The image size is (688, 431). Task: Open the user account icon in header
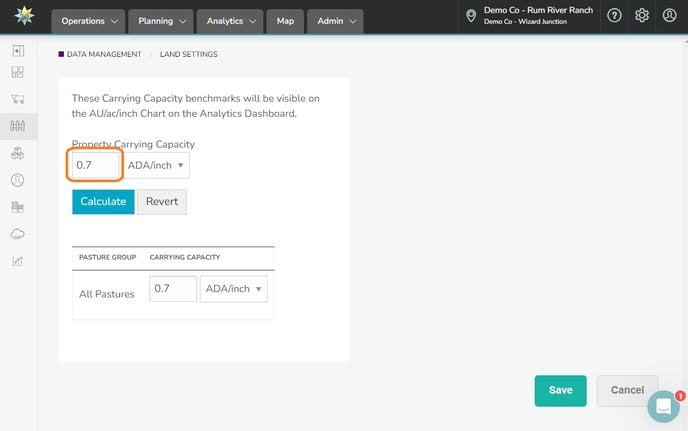pos(669,15)
